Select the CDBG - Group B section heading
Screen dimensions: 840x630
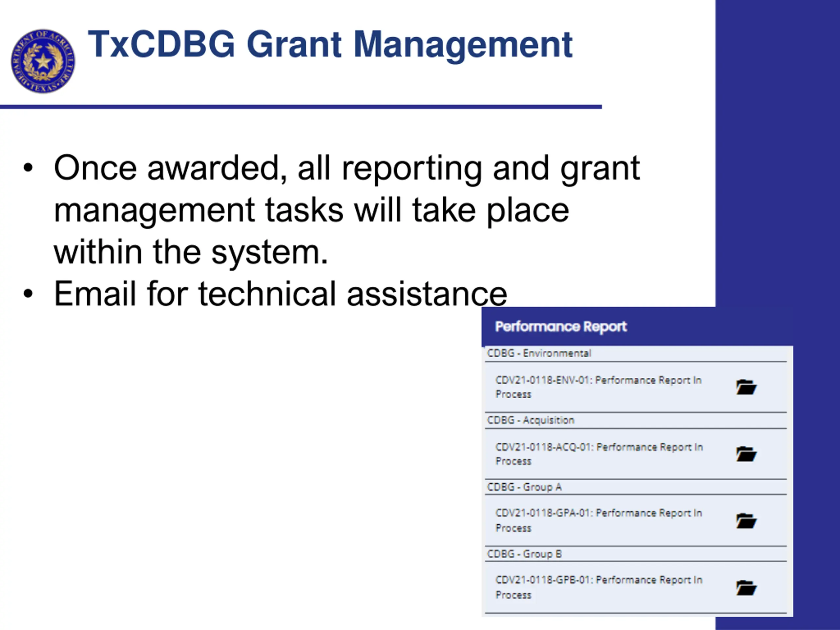524,554
